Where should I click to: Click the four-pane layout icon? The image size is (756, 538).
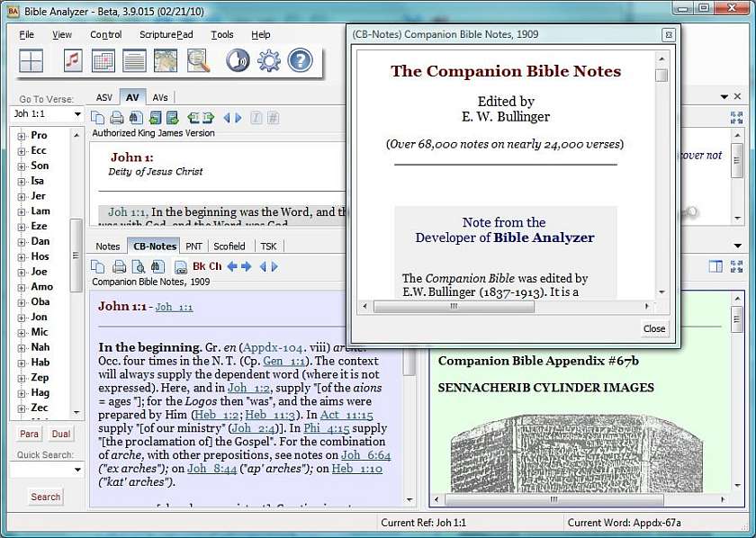(31, 60)
